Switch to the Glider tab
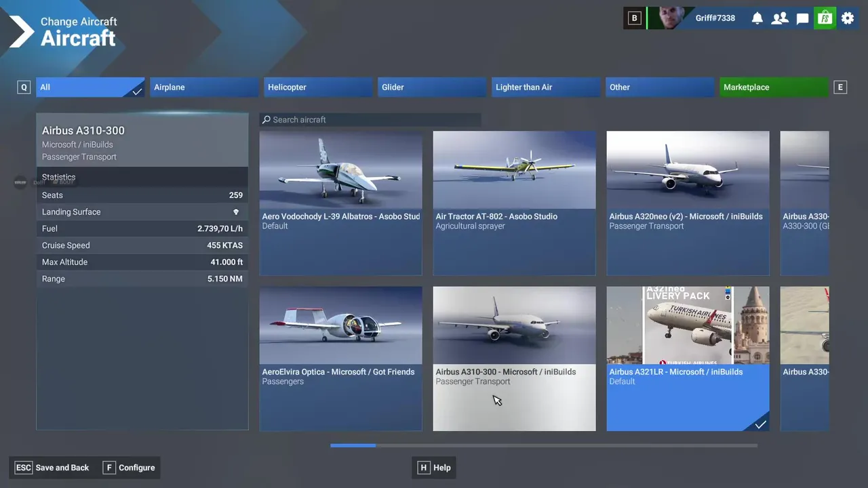 (432, 87)
